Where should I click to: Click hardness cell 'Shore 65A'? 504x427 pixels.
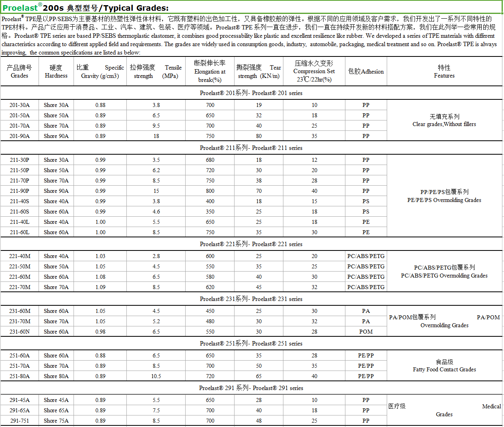(56, 410)
